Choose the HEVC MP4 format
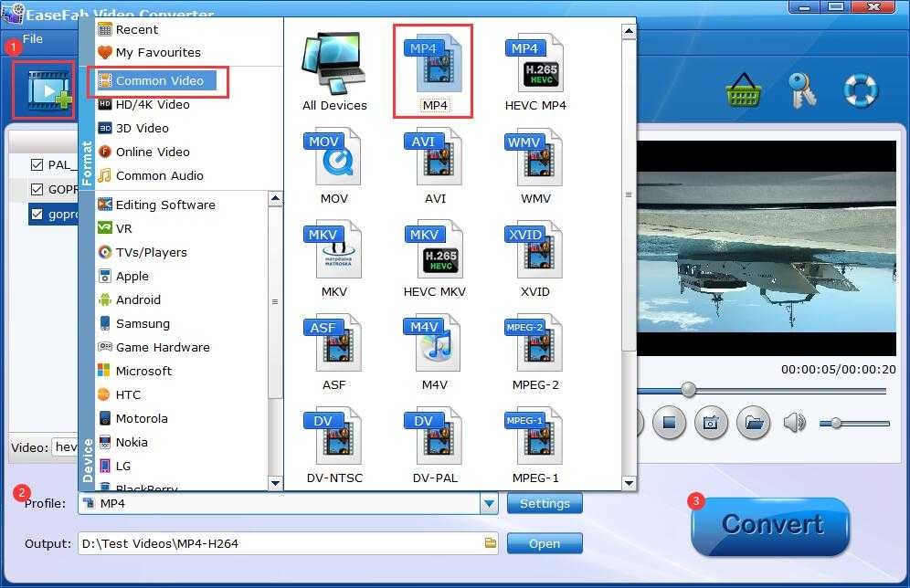The width and height of the screenshot is (910, 588). [x=534, y=69]
